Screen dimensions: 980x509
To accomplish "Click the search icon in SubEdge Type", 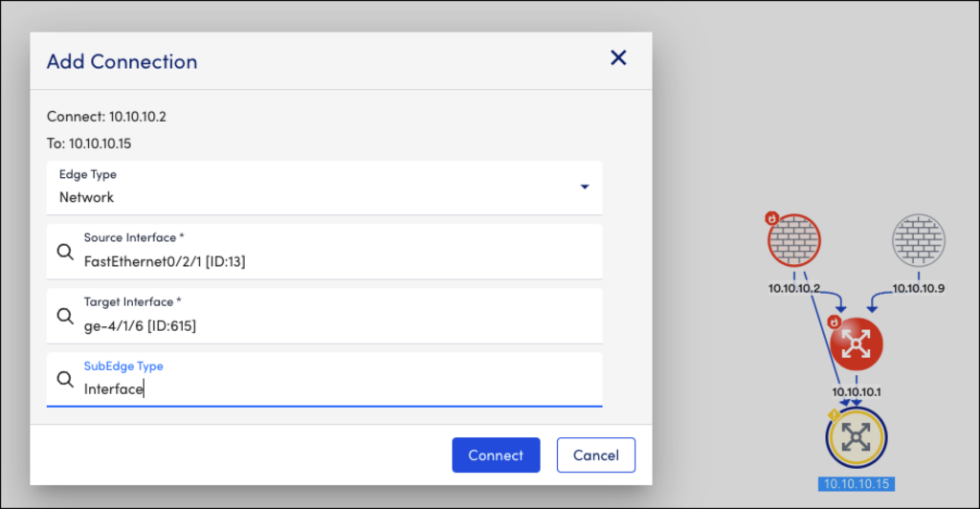I will 65,380.
